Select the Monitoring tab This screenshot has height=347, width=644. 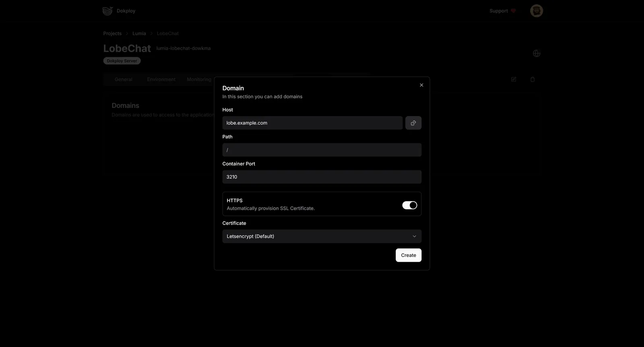tap(199, 80)
